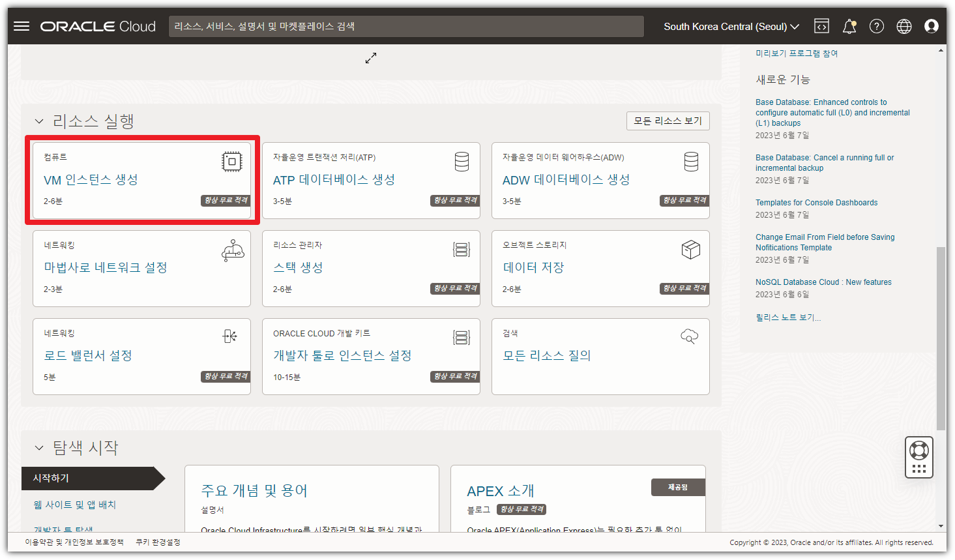
Task: Click the resource manager stack icon
Action: pyautogui.click(x=462, y=249)
